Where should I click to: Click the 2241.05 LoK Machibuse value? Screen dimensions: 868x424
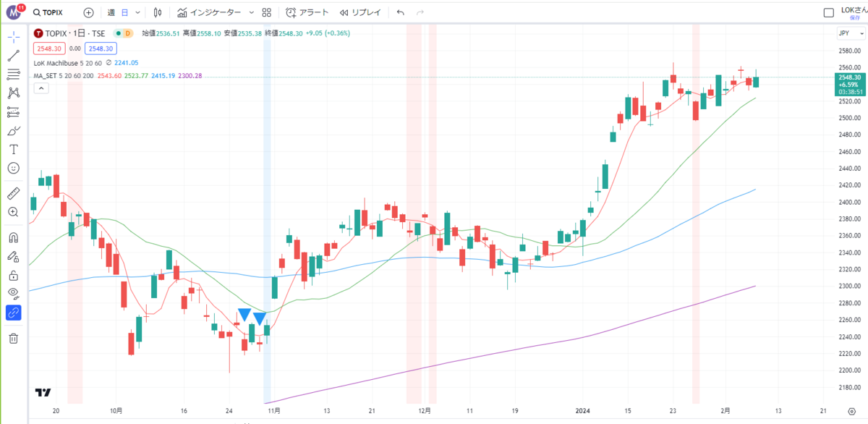(x=126, y=63)
